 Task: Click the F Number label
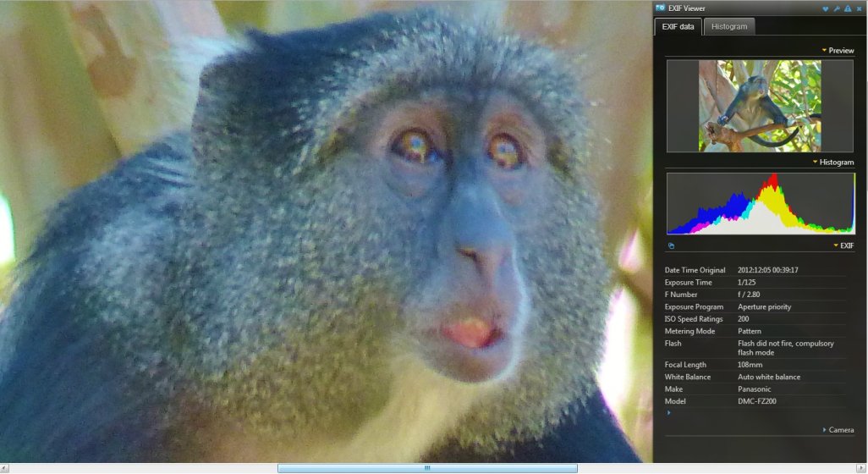681,295
